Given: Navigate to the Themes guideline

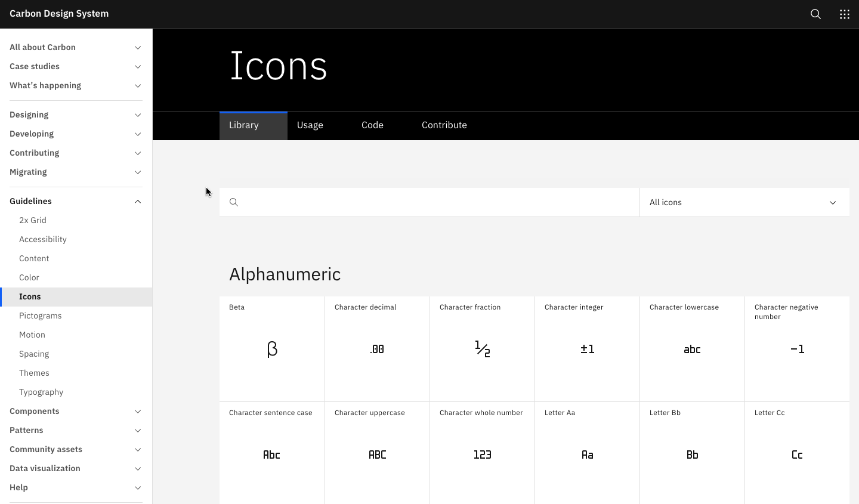Looking at the screenshot, I should (x=34, y=373).
